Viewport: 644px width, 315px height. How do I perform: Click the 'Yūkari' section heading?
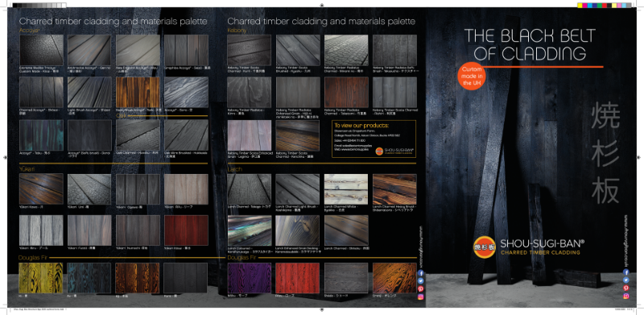[27, 169]
